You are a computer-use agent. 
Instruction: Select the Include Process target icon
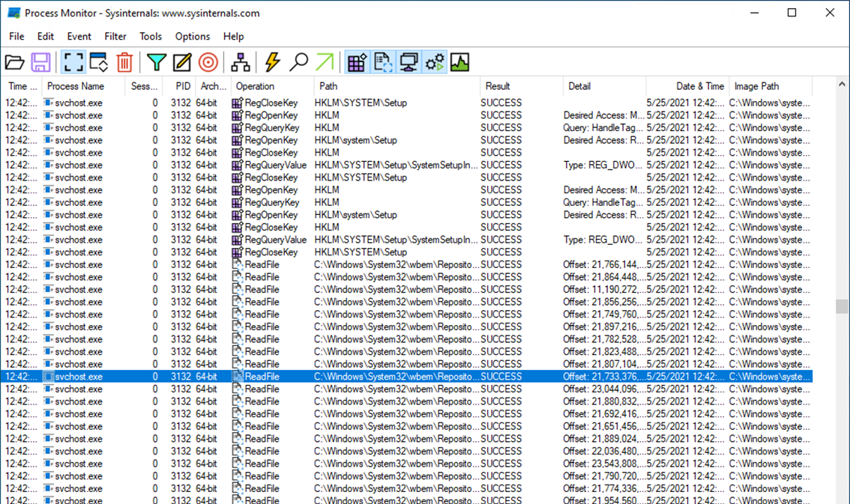(x=208, y=62)
